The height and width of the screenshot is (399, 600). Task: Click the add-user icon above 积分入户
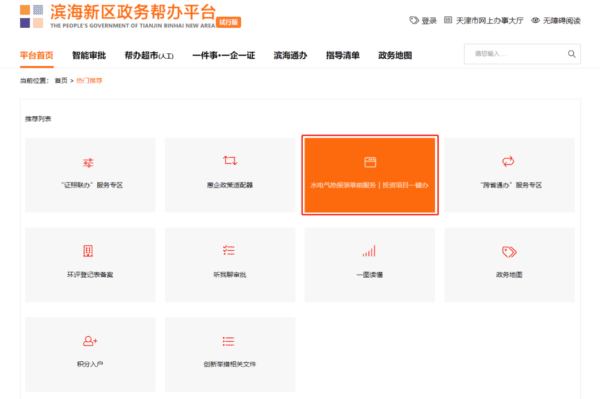click(90, 341)
